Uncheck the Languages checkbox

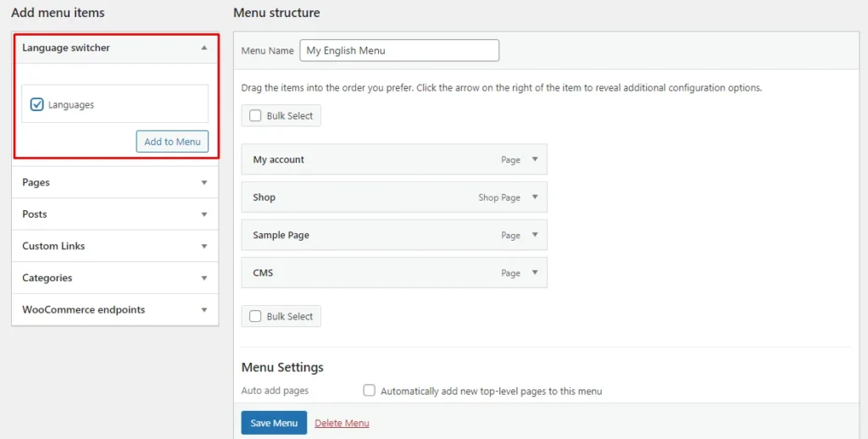click(37, 105)
